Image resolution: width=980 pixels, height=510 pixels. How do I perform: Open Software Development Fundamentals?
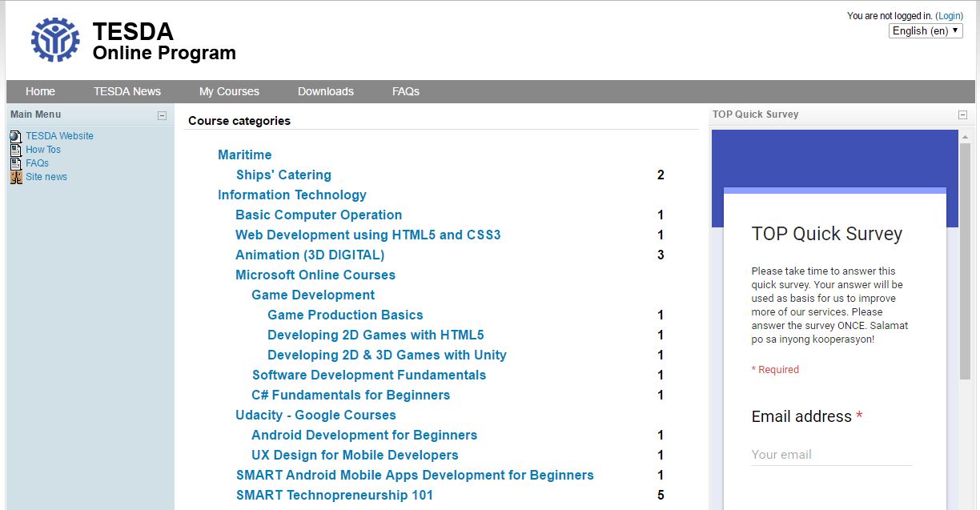click(369, 375)
